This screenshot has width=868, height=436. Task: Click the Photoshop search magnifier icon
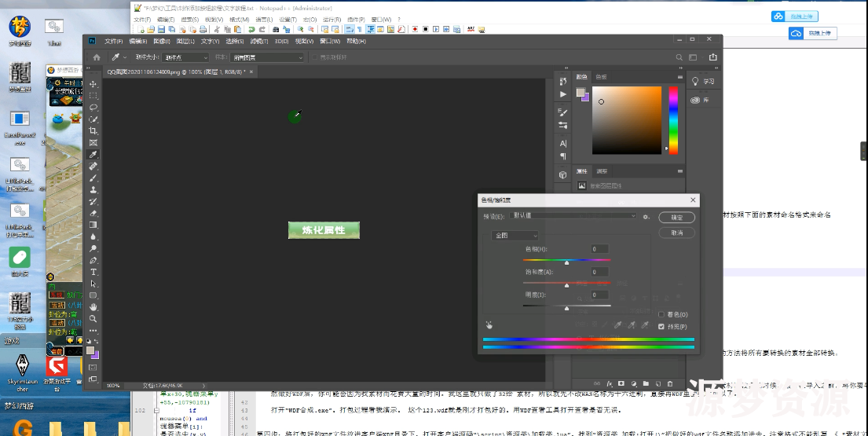679,57
